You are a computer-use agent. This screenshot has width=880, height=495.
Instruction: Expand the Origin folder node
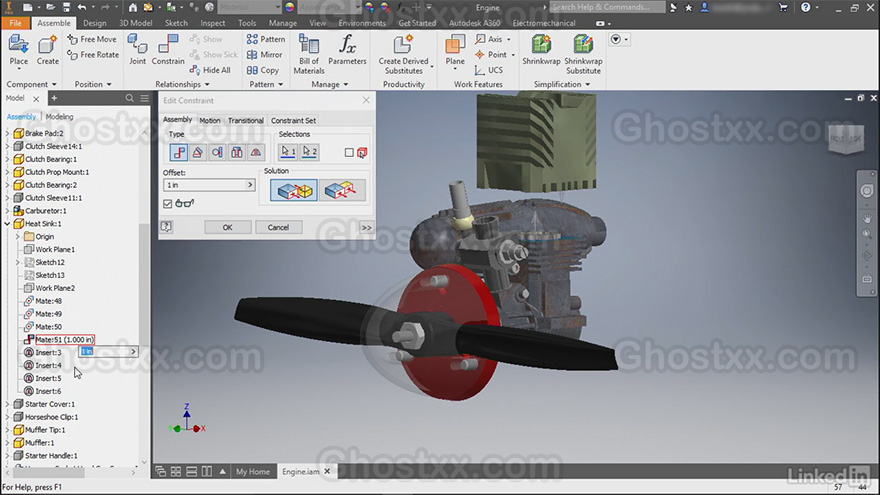(x=18, y=236)
